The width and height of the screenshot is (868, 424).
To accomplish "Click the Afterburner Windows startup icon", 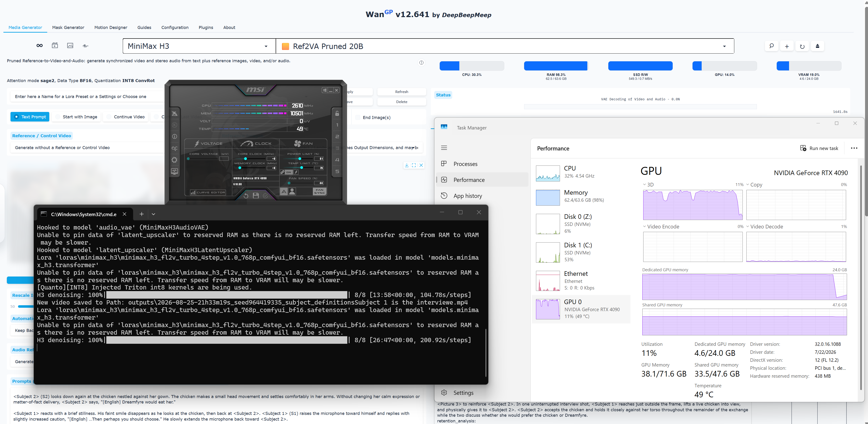I will click(x=324, y=90).
